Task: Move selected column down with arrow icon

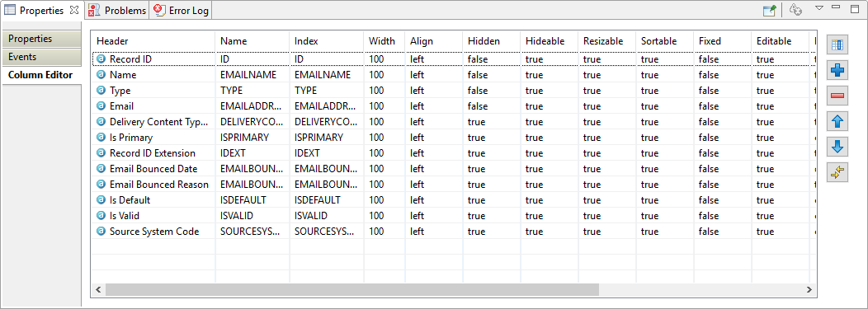Action: pos(837,147)
